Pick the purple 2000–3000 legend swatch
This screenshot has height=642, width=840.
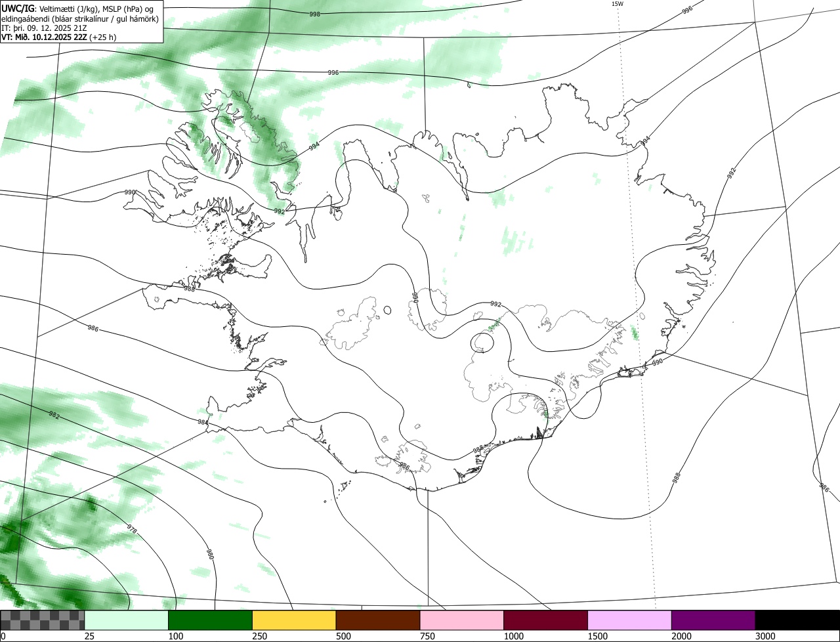point(713,620)
